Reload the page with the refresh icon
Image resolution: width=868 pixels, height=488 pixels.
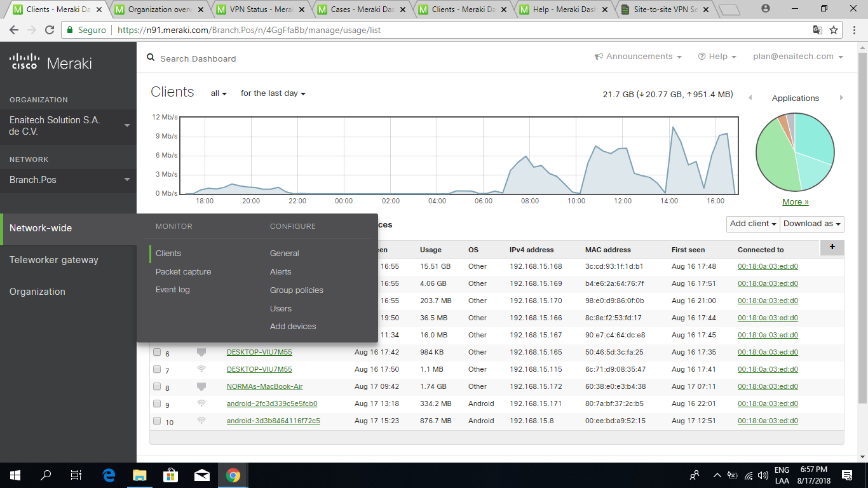(x=50, y=30)
